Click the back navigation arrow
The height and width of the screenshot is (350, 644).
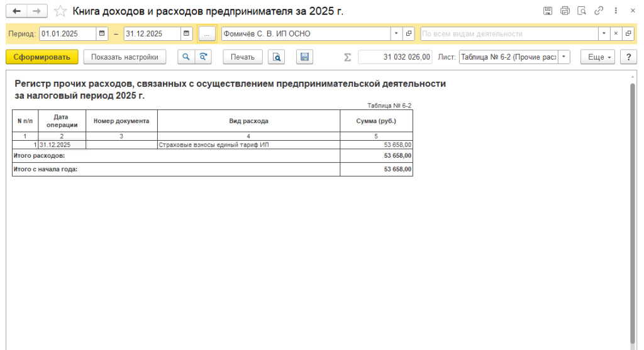17,11
